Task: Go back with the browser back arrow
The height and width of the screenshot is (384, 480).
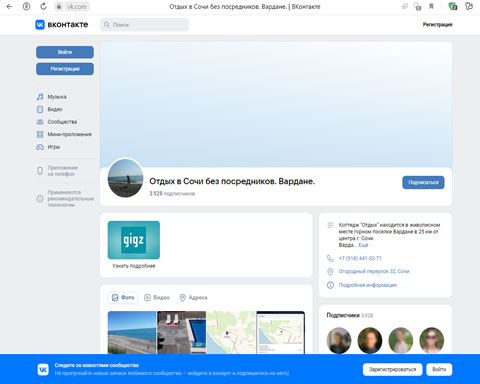Action: pyautogui.click(x=9, y=6)
